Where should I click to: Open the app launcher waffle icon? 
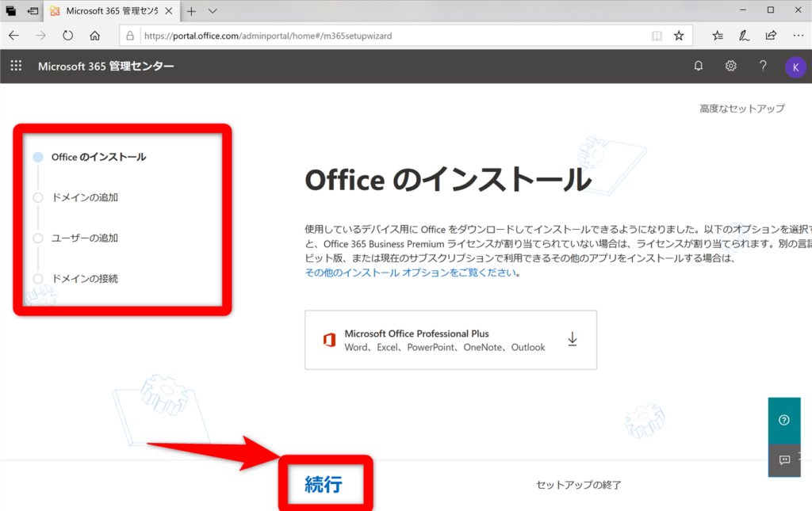click(x=16, y=66)
